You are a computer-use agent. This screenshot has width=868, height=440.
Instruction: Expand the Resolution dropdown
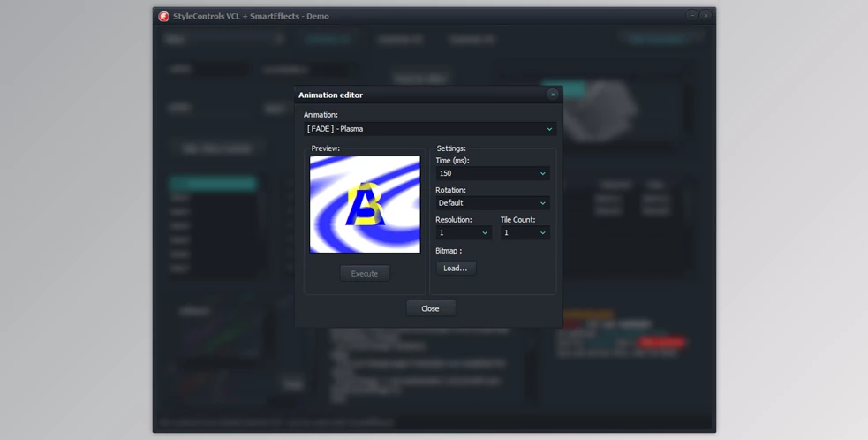[464, 232]
